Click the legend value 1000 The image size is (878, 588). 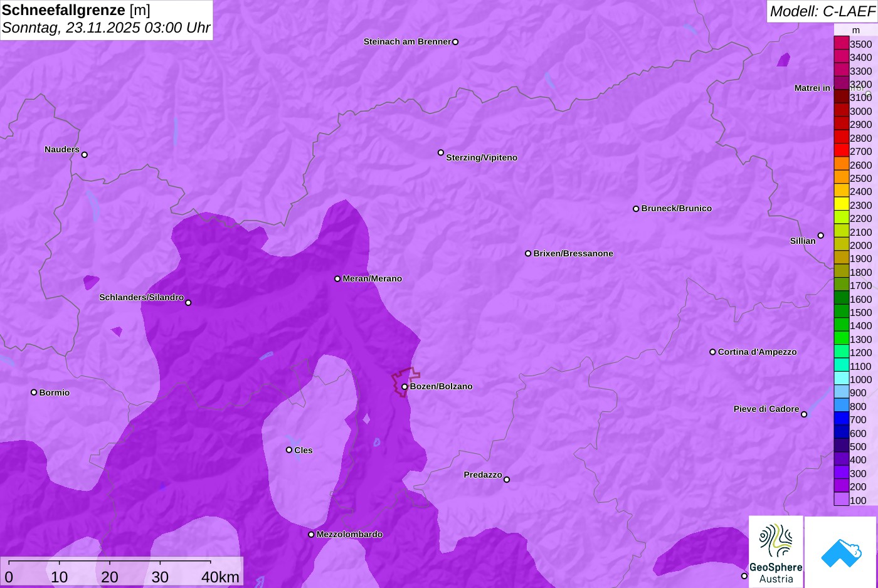(x=861, y=379)
